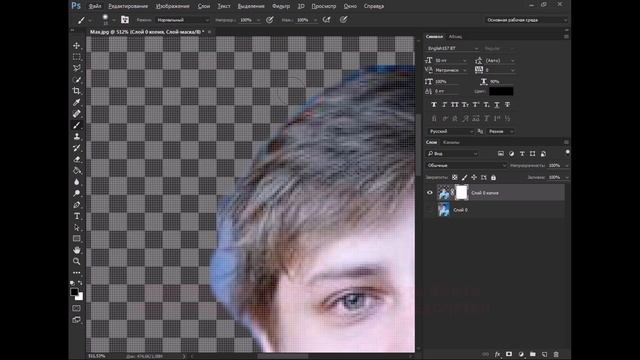This screenshot has height=360, width=640.
Task: Select the Path Selection tool
Action: (76, 227)
